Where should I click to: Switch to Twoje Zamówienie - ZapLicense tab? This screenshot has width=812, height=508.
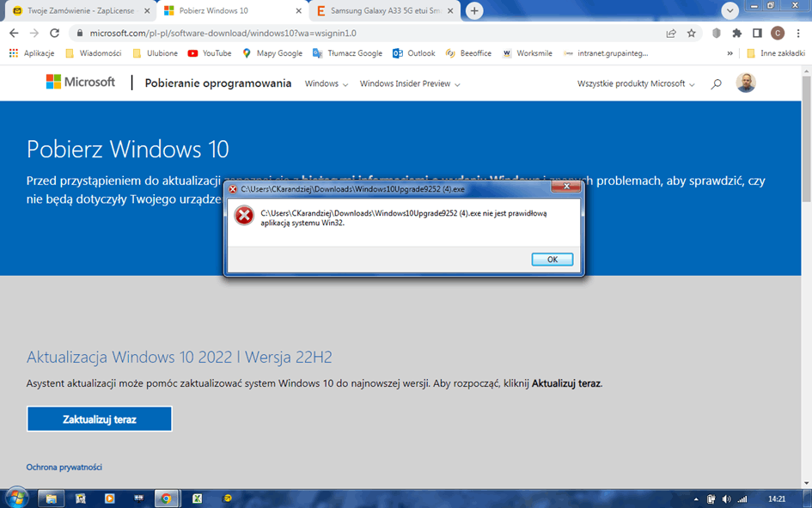click(80, 11)
